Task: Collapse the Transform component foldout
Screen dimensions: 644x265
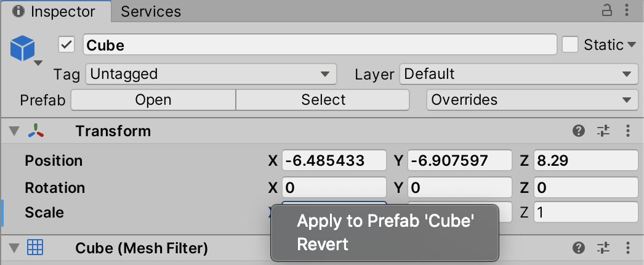Action: [14, 131]
